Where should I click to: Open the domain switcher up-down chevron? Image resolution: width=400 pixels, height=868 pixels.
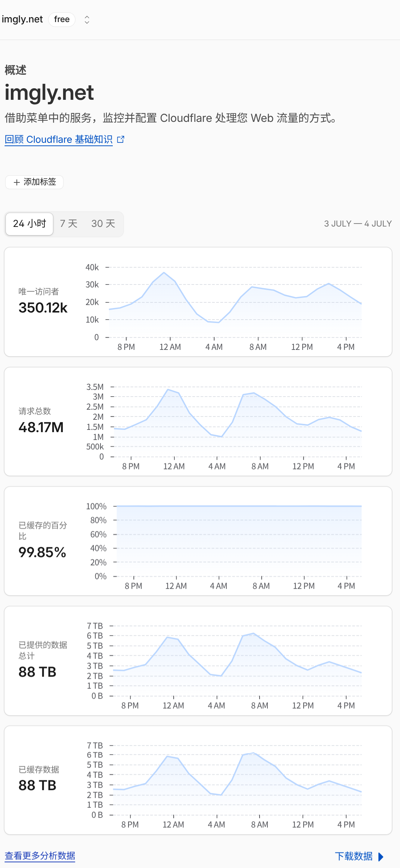point(87,20)
